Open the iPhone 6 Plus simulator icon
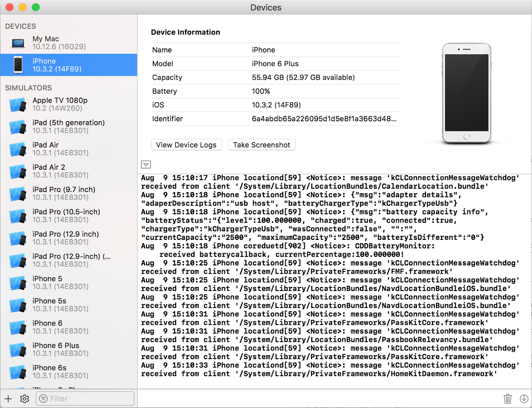 18,349
